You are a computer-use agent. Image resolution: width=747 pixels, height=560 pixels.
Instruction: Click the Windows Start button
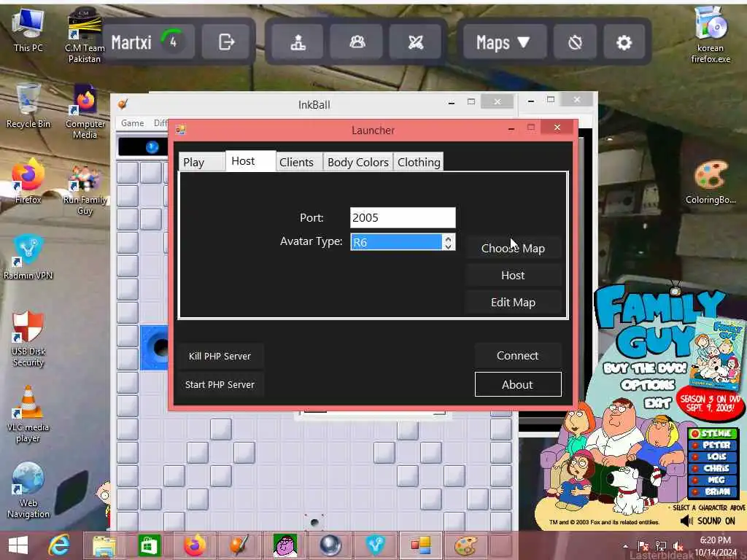tap(18, 545)
